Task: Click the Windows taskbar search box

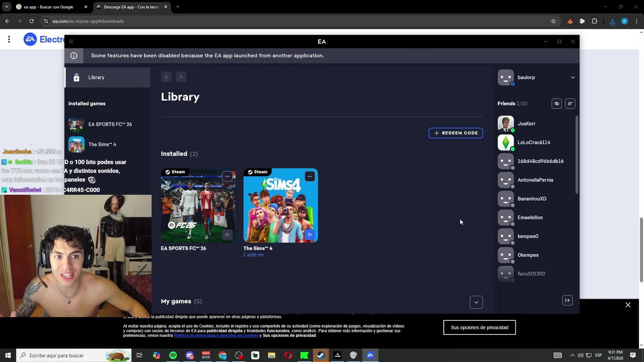Action: (73, 355)
